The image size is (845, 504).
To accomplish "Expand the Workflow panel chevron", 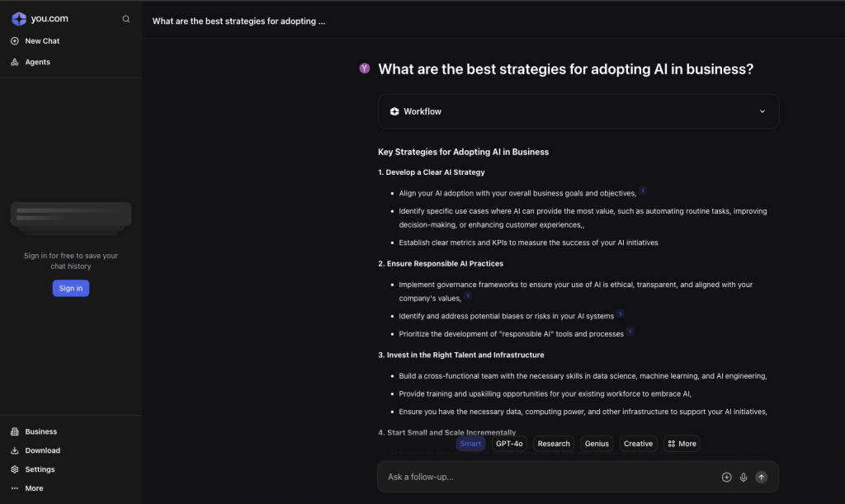I will 762,111.
